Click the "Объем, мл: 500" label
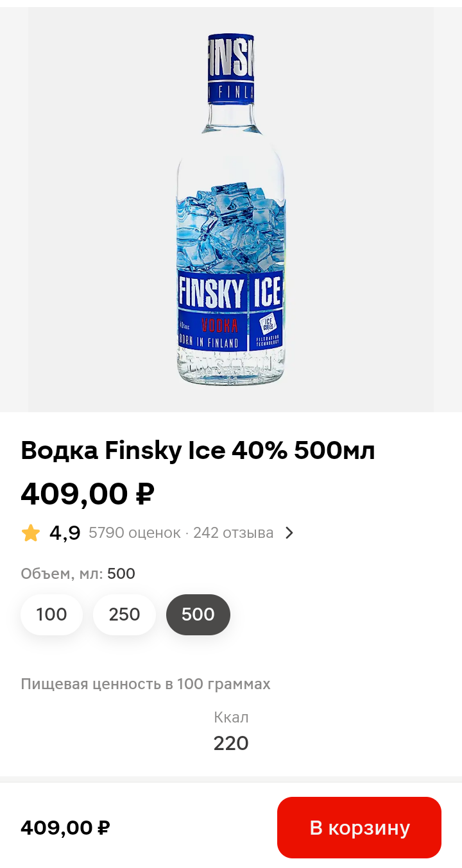 point(78,574)
